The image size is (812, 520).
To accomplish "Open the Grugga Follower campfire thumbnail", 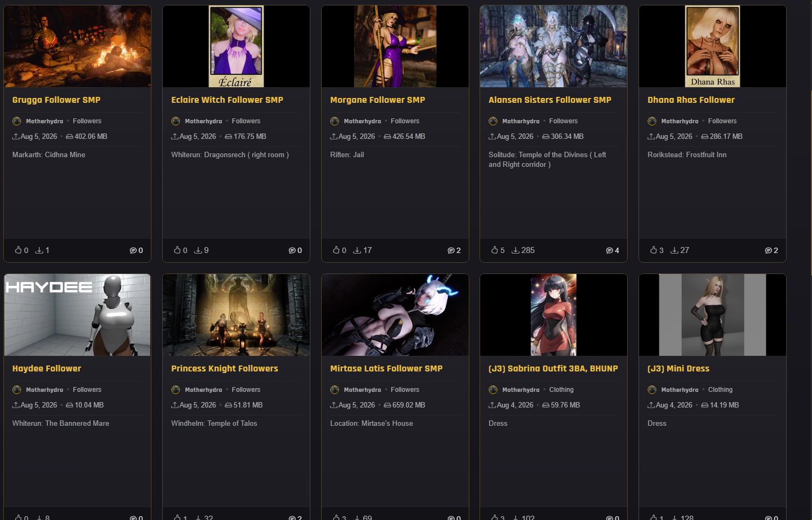I will tap(78, 46).
